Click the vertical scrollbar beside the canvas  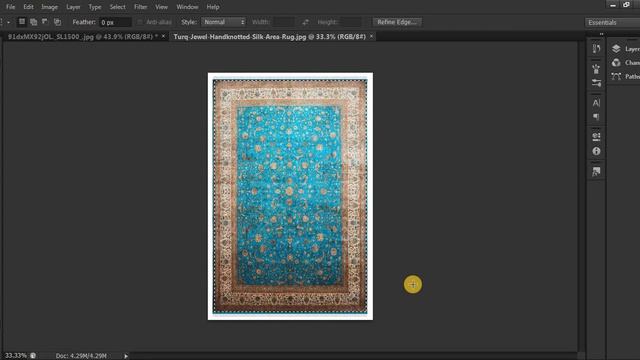581,196
